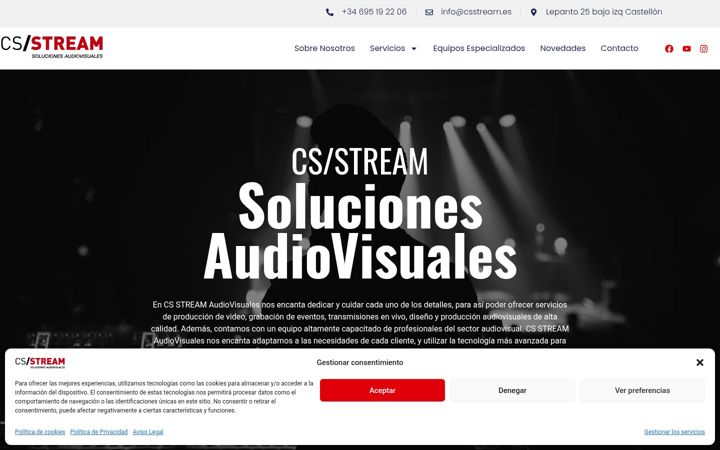Click the phone icon in the top bar
The image size is (720, 450).
click(x=329, y=12)
